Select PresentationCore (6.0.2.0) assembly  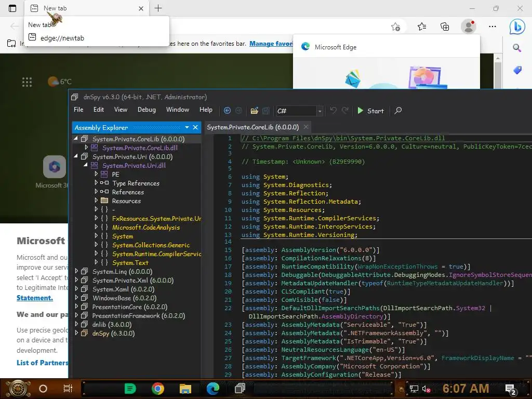(130, 307)
